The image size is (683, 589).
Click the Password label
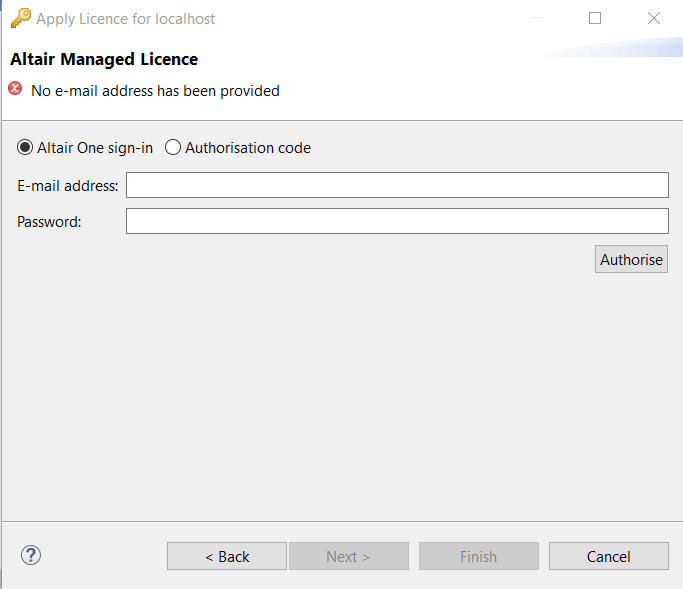tap(49, 222)
